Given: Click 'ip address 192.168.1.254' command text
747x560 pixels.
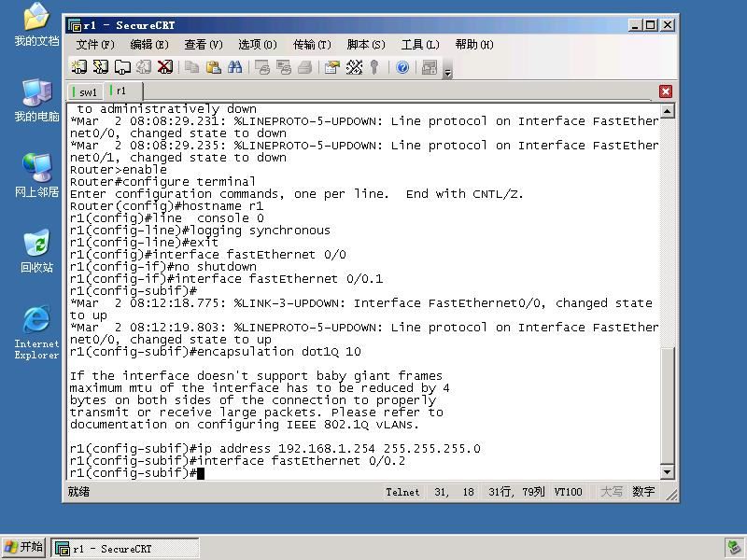Looking at the screenshot, I should [286, 449].
